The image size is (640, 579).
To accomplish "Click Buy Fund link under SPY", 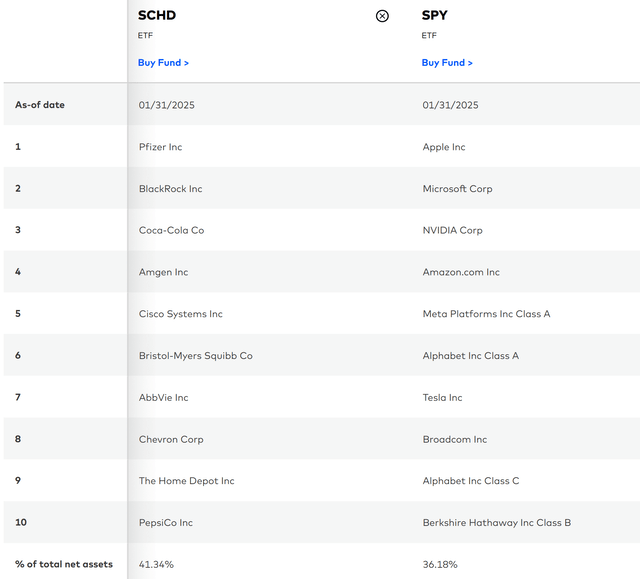I will tap(447, 63).
